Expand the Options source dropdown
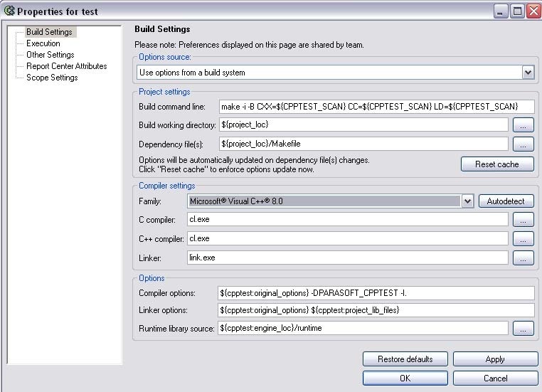 pyautogui.click(x=528, y=73)
